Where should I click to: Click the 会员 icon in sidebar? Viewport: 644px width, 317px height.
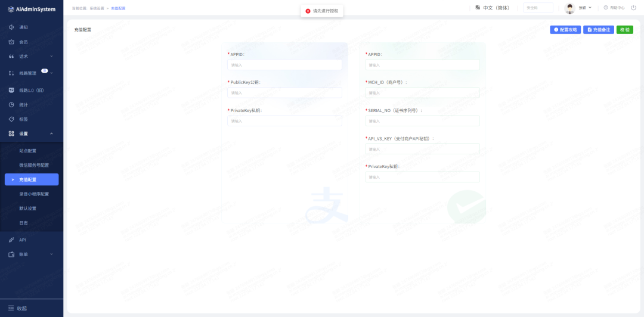click(11, 42)
